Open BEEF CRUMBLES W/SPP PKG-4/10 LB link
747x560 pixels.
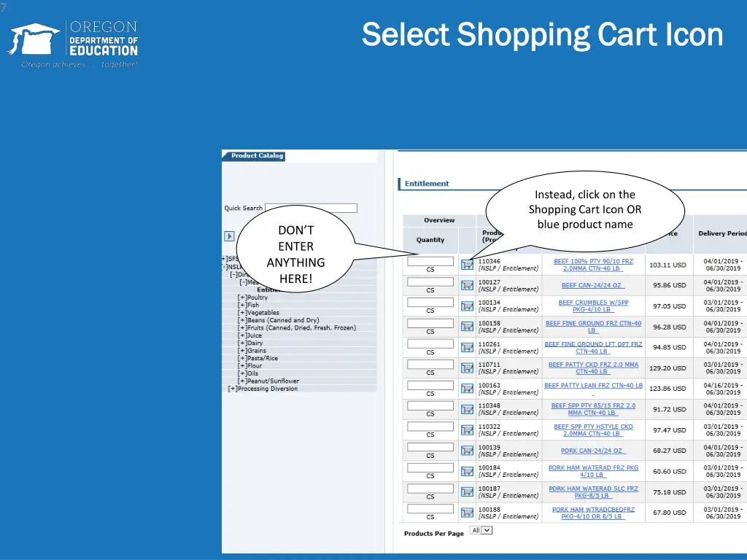593,306
